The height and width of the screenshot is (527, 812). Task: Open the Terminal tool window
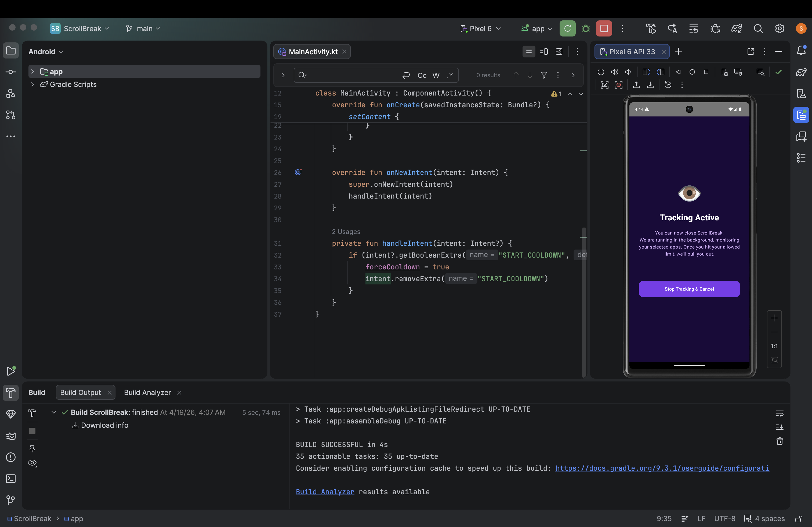click(x=10, y=479)
